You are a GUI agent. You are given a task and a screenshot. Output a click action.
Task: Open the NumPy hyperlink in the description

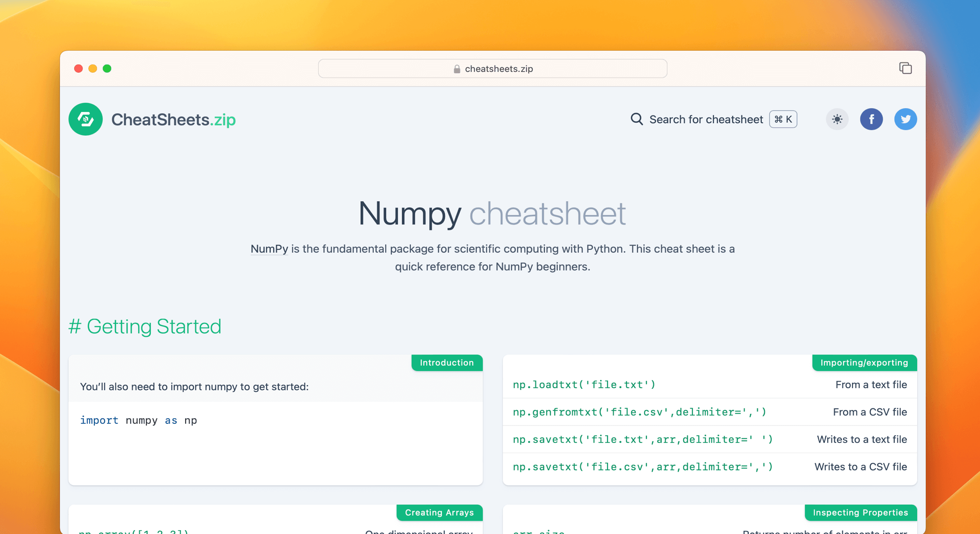[x=269, y=249]
